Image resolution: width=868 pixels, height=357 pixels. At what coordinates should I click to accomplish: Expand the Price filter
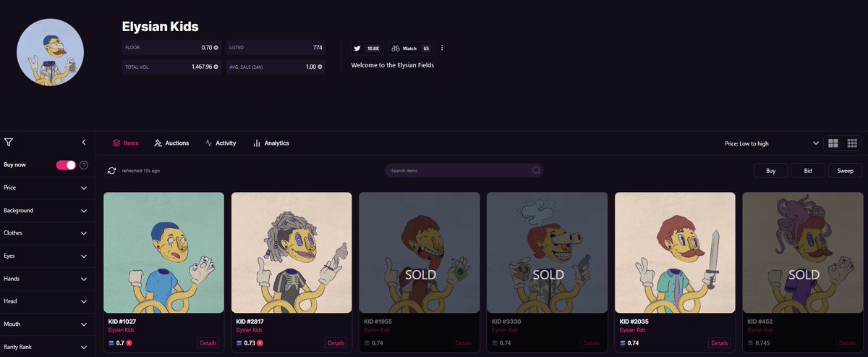47,188
